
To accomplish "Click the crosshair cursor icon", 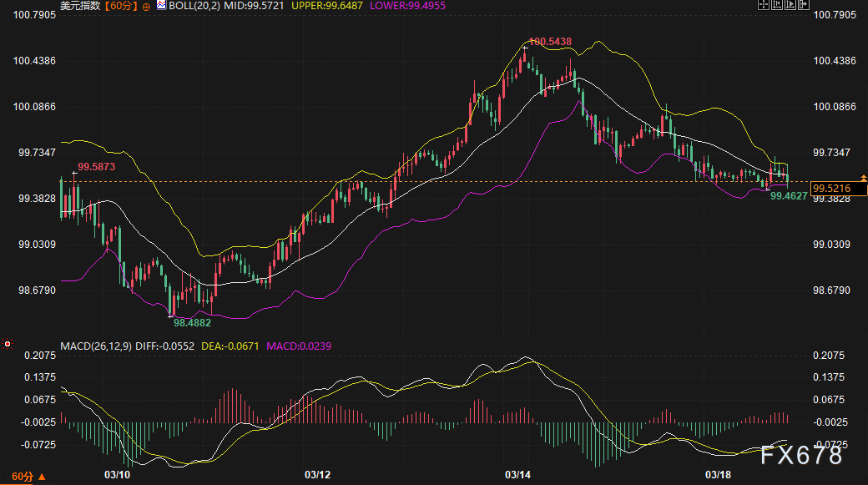I will [763, 5].
